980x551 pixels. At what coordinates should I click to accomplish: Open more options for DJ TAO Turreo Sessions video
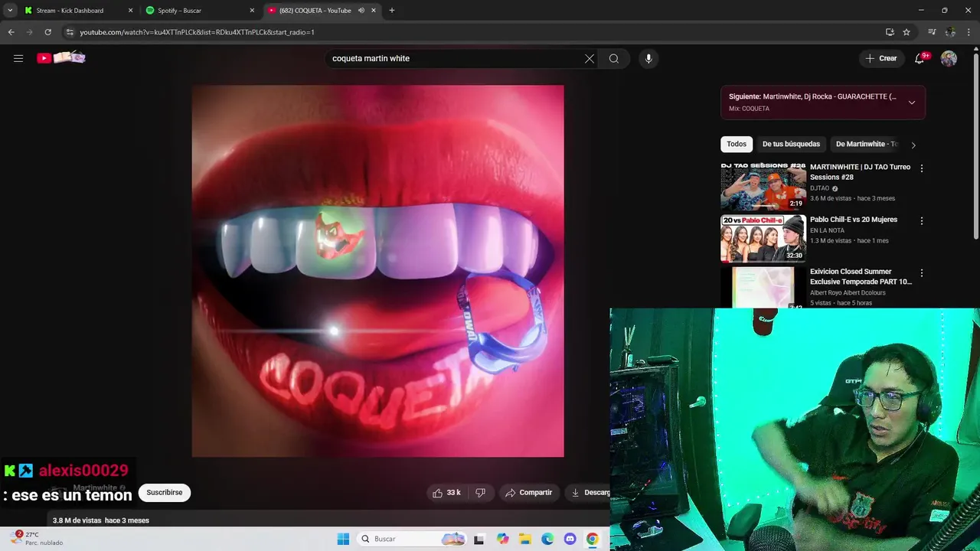point(922,168)
